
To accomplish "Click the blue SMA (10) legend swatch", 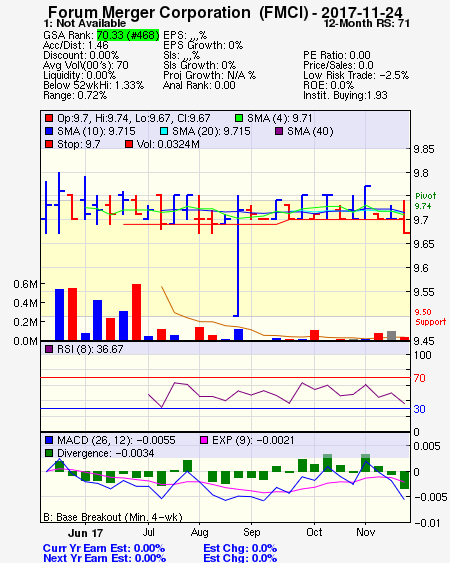I will [49, 131].
